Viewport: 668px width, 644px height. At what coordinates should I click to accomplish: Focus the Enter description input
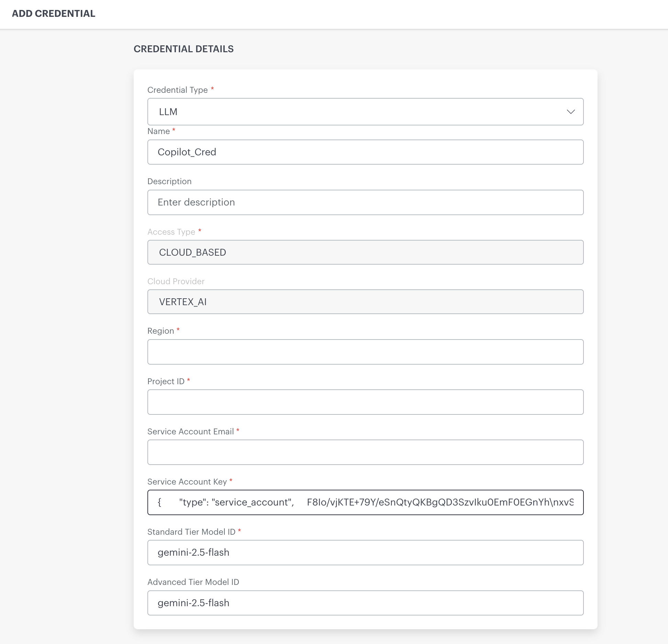365,202
